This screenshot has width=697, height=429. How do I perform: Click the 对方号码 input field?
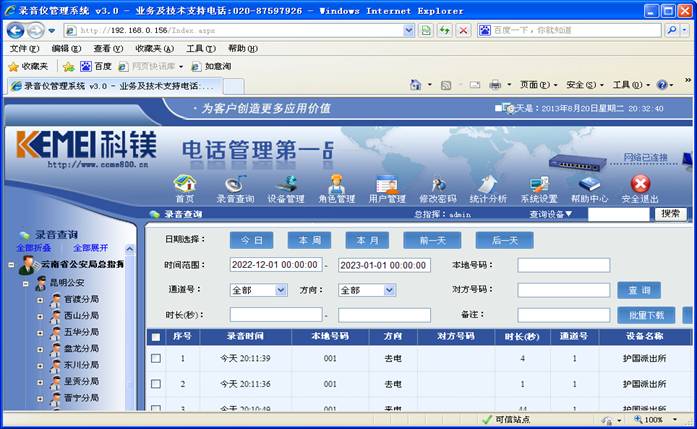pos(564,290)
